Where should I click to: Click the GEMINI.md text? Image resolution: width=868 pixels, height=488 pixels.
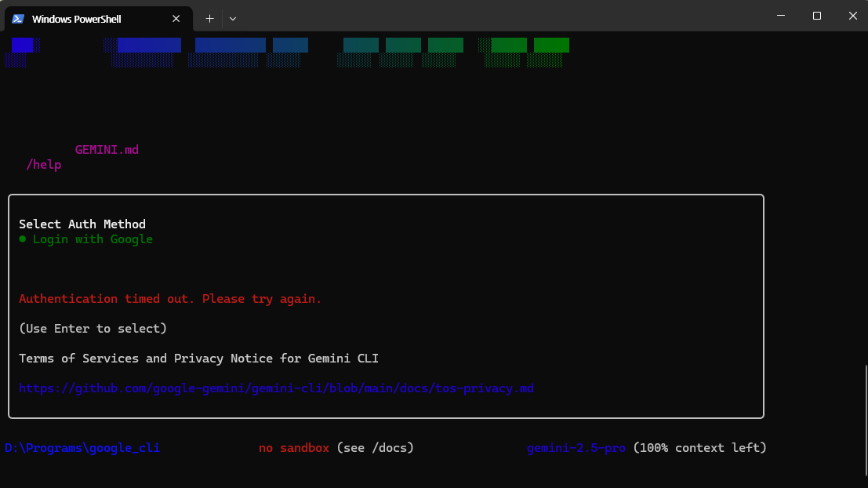coord(107,150)
